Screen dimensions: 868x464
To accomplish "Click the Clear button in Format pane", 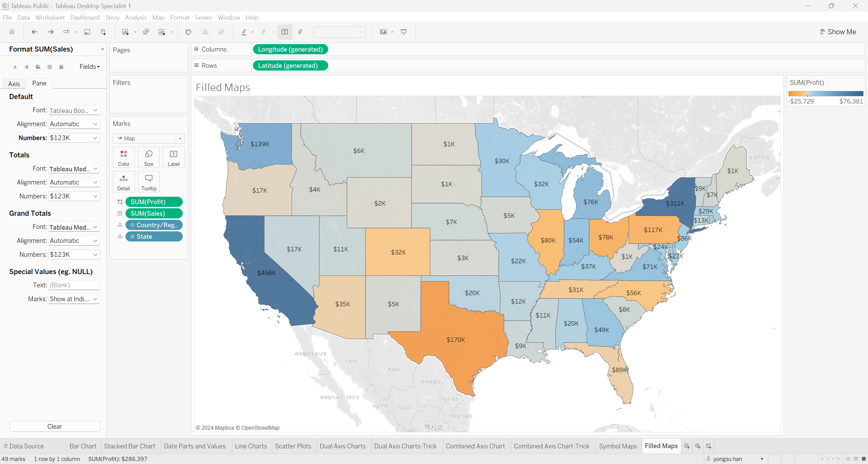I will (x=55, y=426).
